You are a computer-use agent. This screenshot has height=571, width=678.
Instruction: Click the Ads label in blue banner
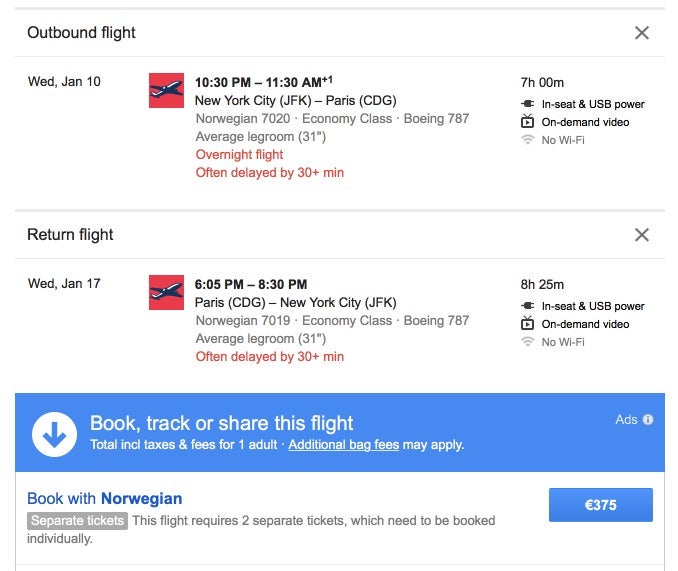pyautogui.click(x=627, y=419)
